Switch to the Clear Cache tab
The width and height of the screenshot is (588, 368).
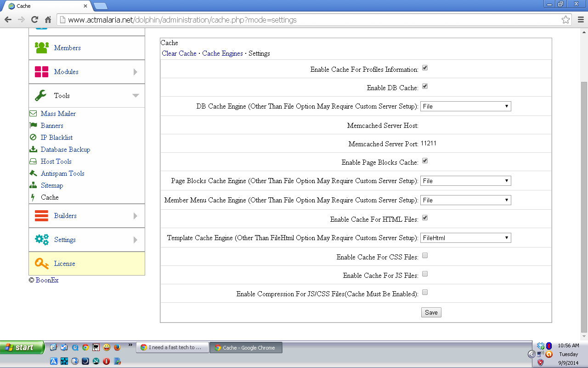click(x=179, y=53)
